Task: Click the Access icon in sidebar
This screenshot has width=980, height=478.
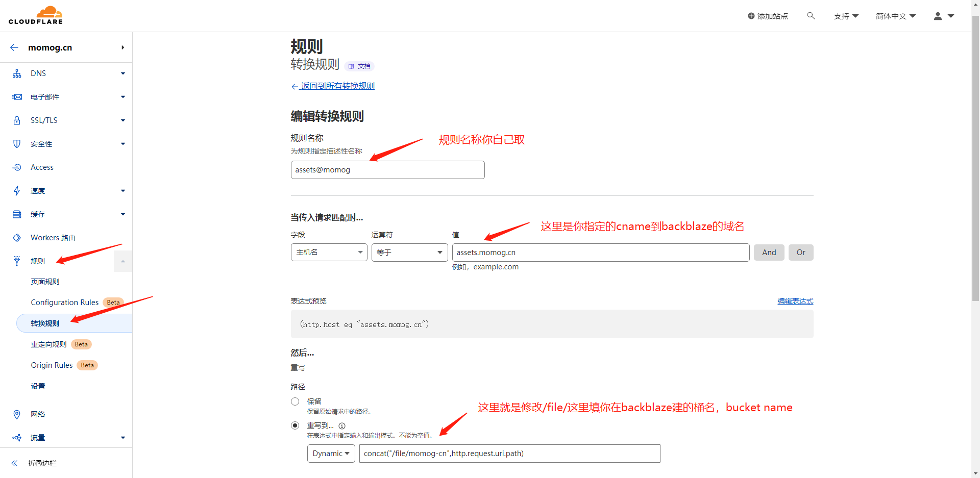Action: pos(17,167)
